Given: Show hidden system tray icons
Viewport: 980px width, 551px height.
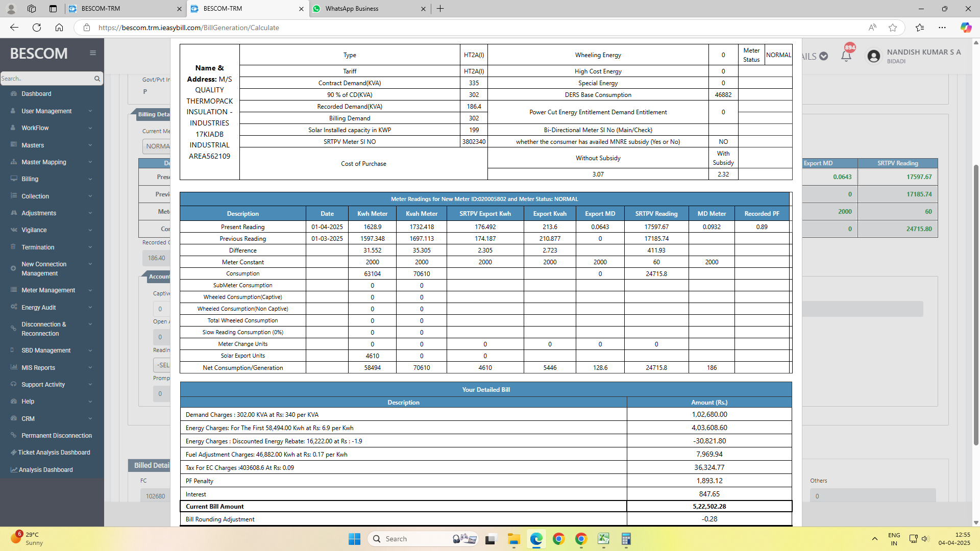Looking at the screenshot, I should point(875,539).
